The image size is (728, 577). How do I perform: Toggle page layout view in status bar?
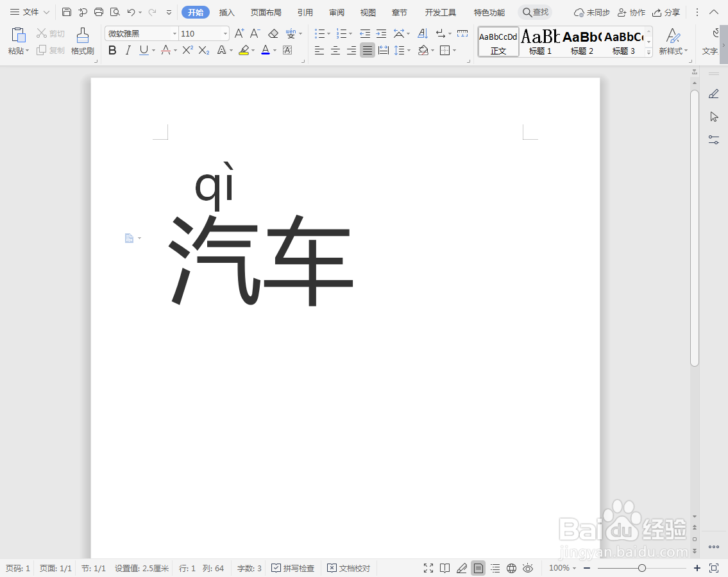click(x=478, y=568)
